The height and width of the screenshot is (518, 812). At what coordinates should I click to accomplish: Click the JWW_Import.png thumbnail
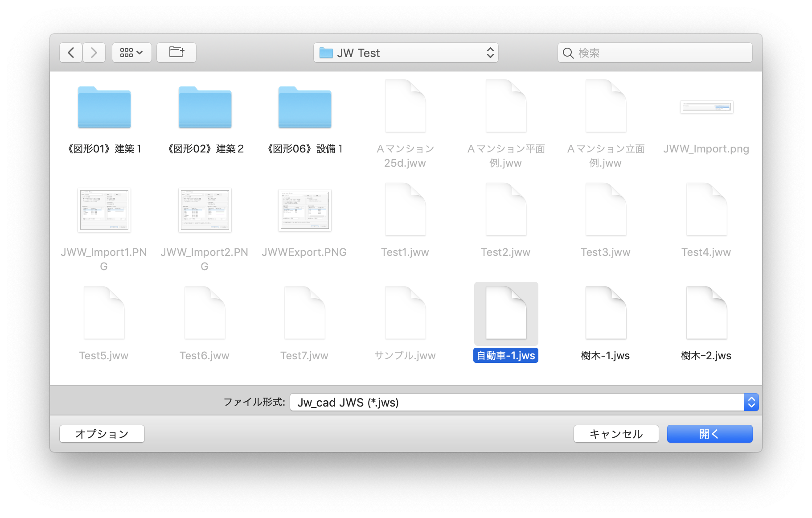point(706,107)
